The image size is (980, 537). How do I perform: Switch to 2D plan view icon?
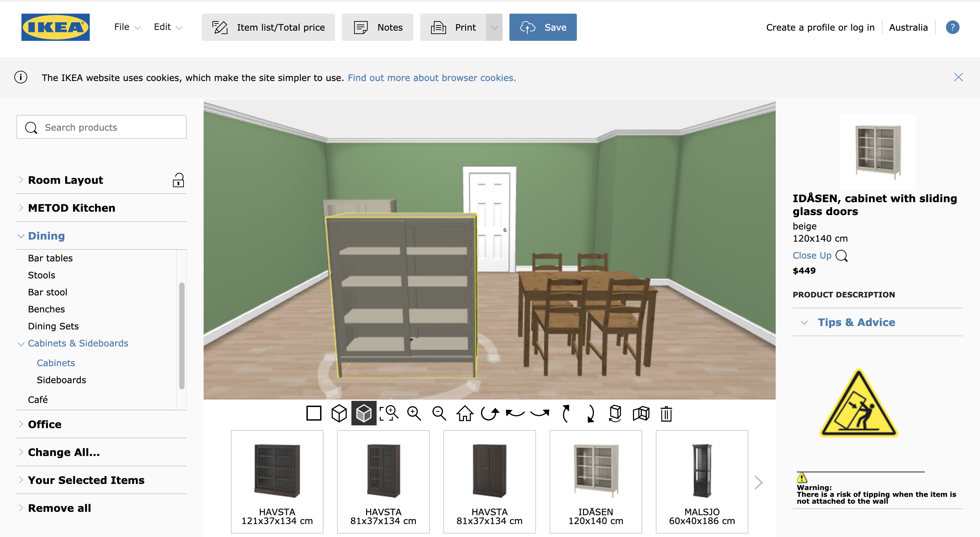coord(314,413)
